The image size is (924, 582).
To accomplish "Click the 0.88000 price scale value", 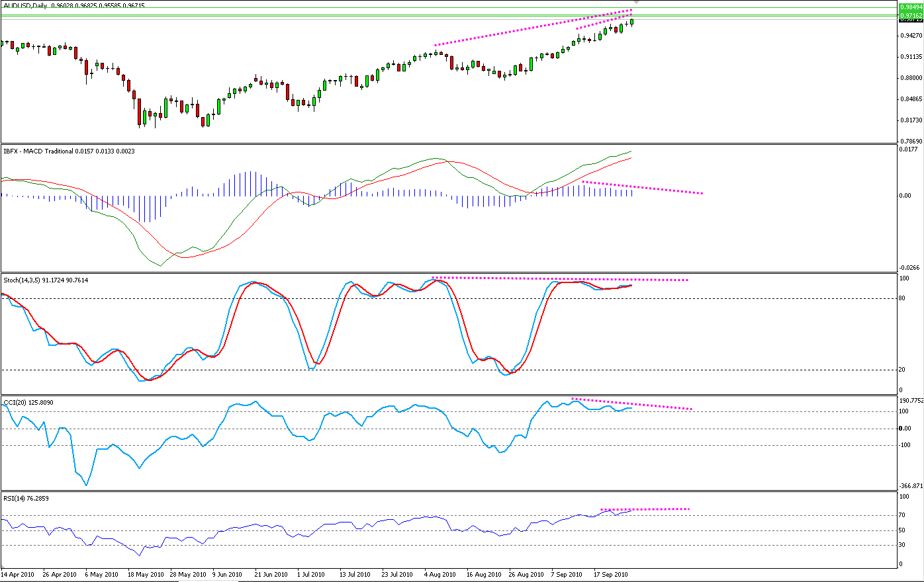I will coord(911,78).
